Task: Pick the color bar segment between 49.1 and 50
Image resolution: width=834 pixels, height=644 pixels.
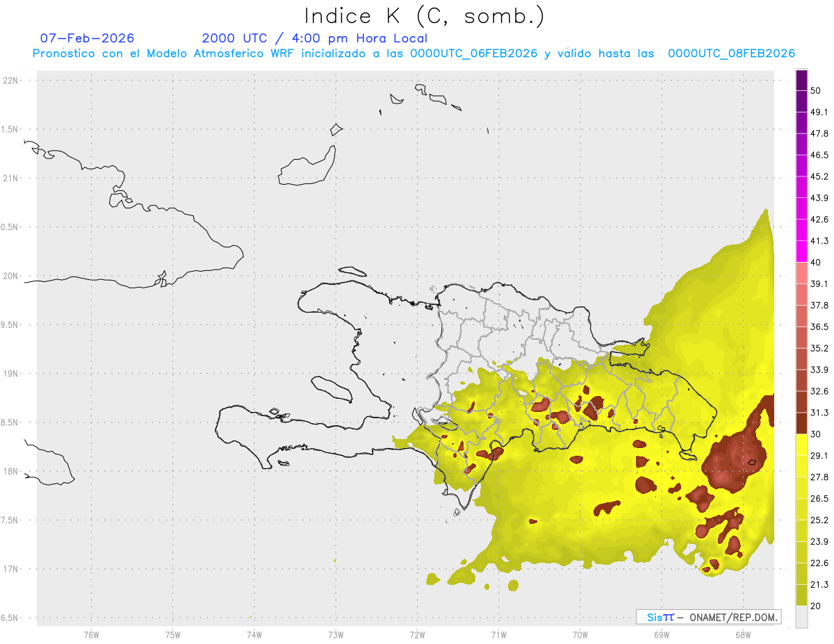Action: point(801,101)
